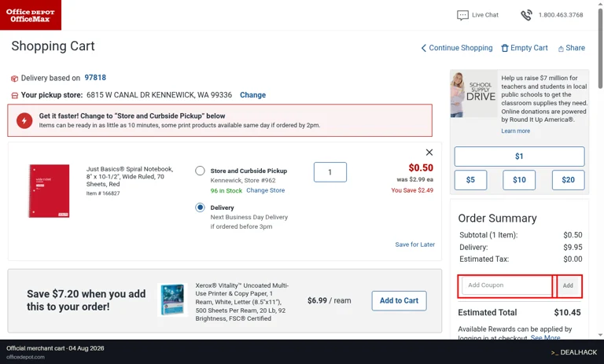Click the Add Coupon input field
Viewport: 604px width, 364px height.
pos(507,285)
